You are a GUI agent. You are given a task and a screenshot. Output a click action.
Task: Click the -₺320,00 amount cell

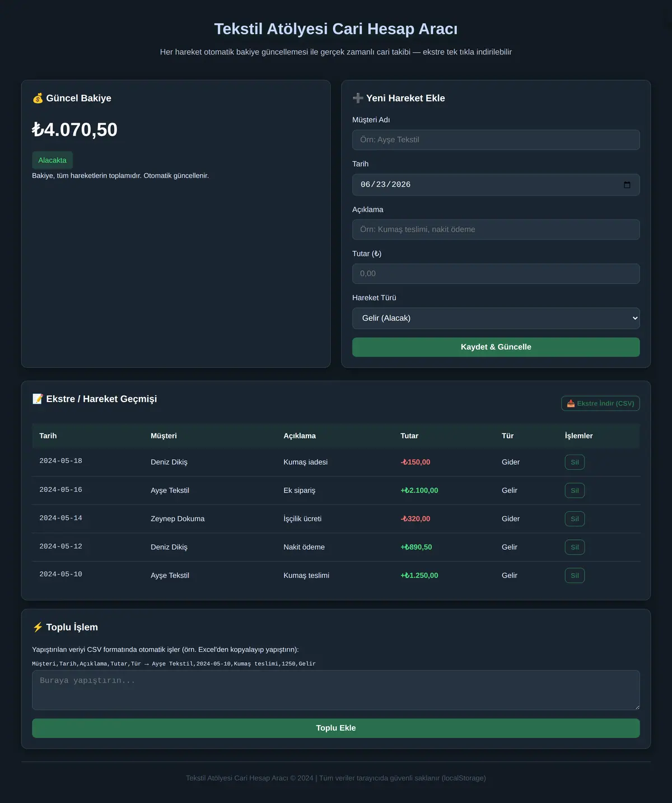click(416, 519)
